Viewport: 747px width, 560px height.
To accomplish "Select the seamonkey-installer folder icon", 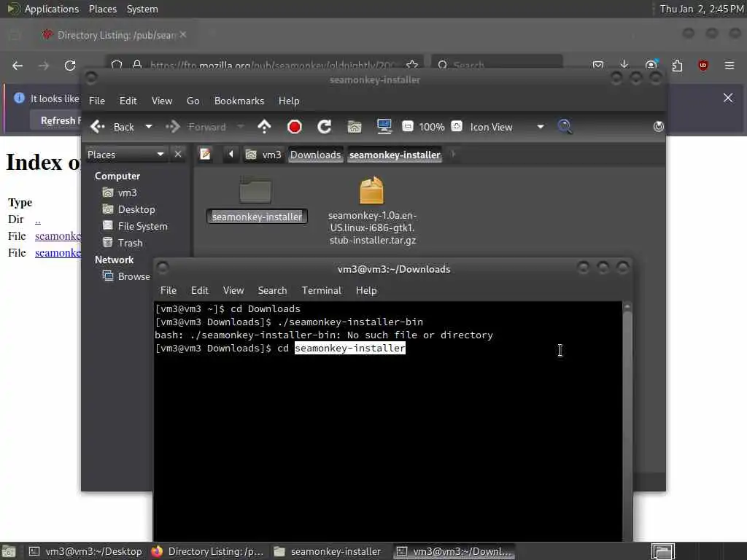I will [x=256, y=190].
